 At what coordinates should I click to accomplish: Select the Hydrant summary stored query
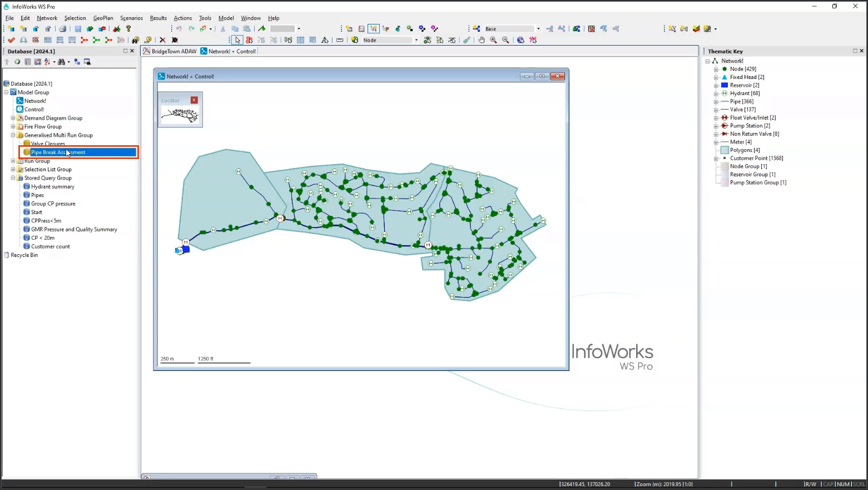(x=52, y=187)
